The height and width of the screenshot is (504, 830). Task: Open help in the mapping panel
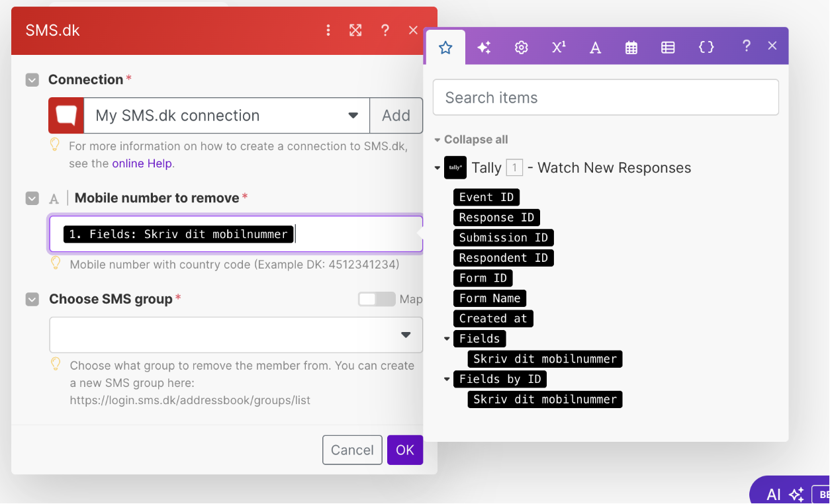[746, 46]
